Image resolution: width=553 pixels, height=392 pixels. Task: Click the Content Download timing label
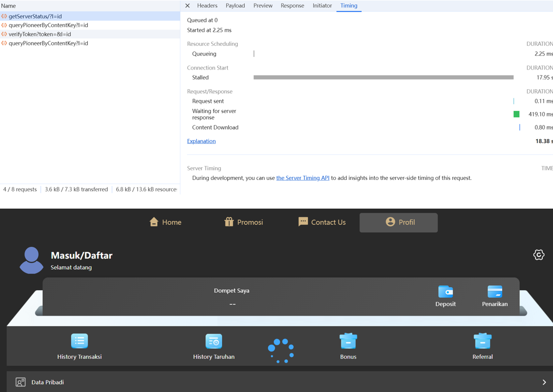[215, 127]
